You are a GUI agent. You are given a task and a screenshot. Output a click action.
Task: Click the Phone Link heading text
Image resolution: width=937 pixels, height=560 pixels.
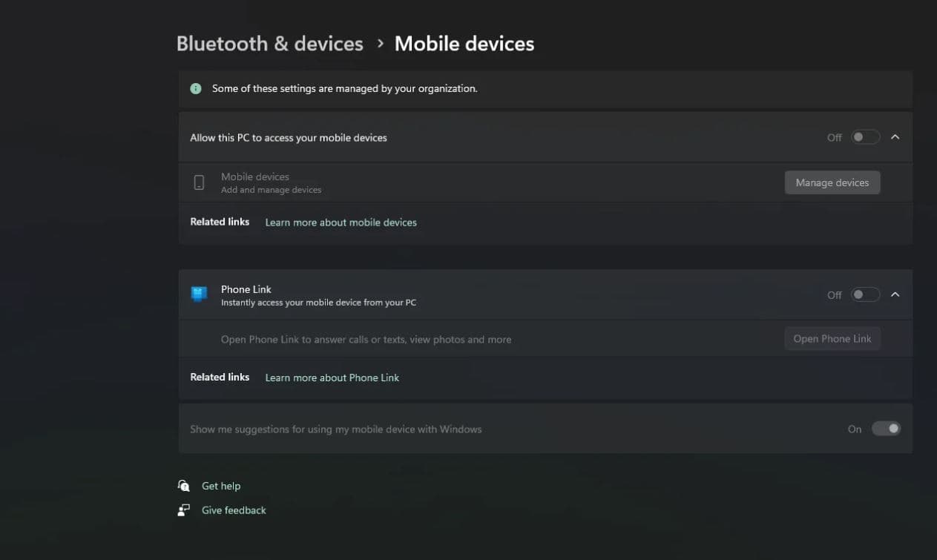tap(246, 289)
